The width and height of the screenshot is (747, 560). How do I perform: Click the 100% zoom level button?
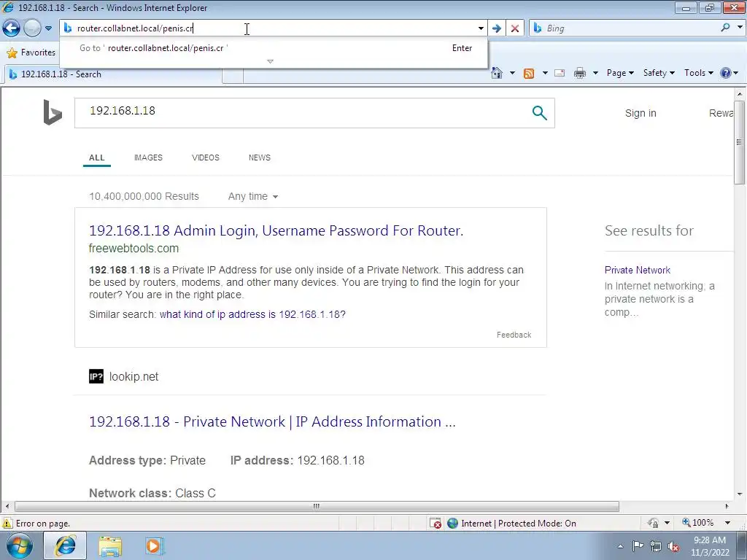698,523
